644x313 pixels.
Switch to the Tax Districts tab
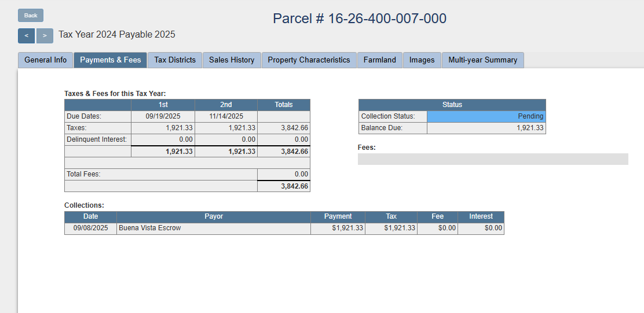tap(175, 60)
